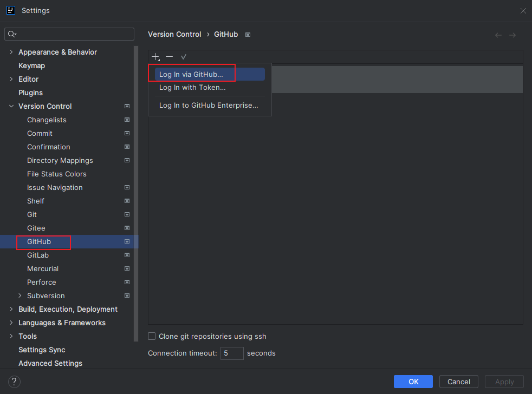532x394 pixels.
Task: Click project-level icon beside Confirmation
Action: (127, 147)
